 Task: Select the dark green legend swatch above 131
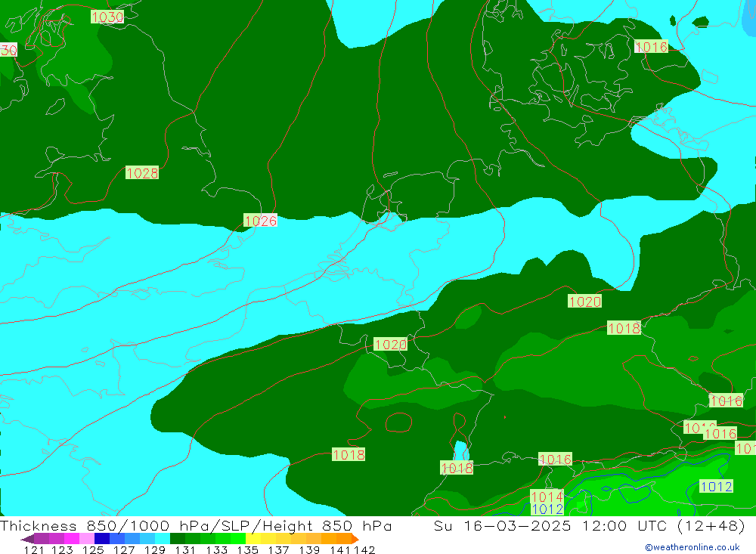(x=178, y=539)
